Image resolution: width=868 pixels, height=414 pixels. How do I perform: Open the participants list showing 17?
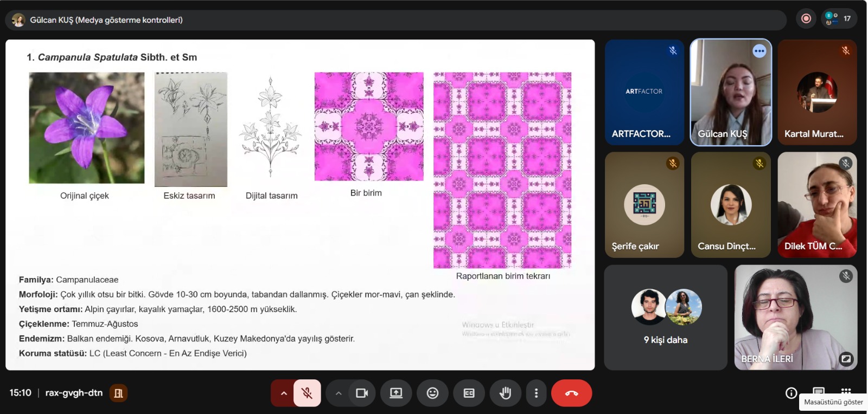coord(839,18)
